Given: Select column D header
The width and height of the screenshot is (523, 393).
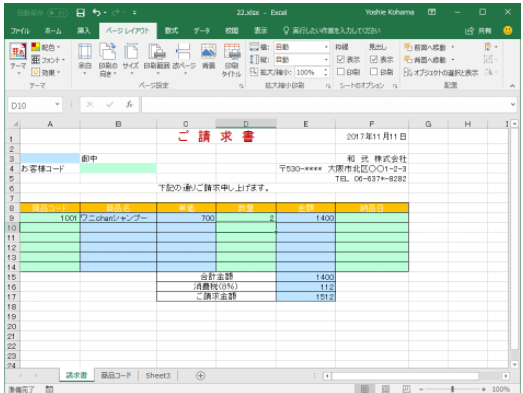Looking at the screenshot, I should [x=246, y=124].
